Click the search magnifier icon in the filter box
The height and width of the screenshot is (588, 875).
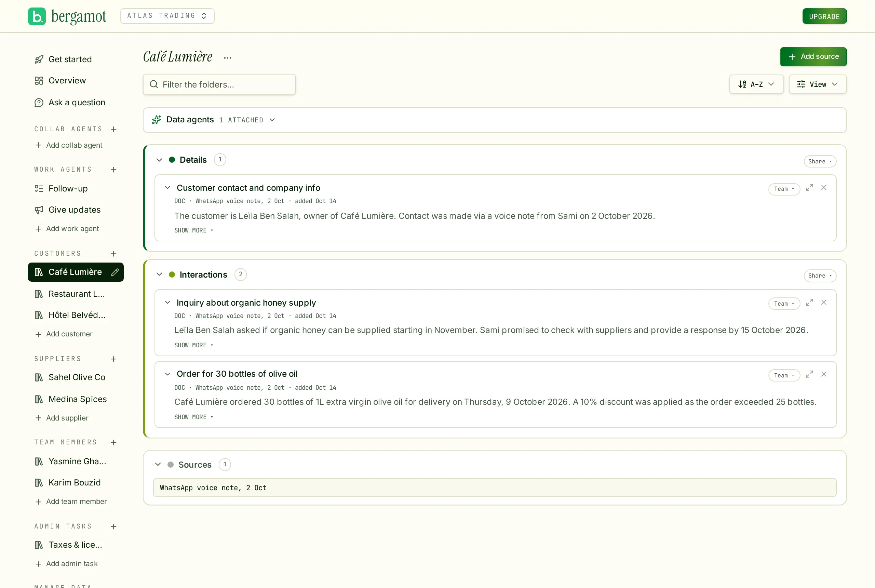point(154,84)
